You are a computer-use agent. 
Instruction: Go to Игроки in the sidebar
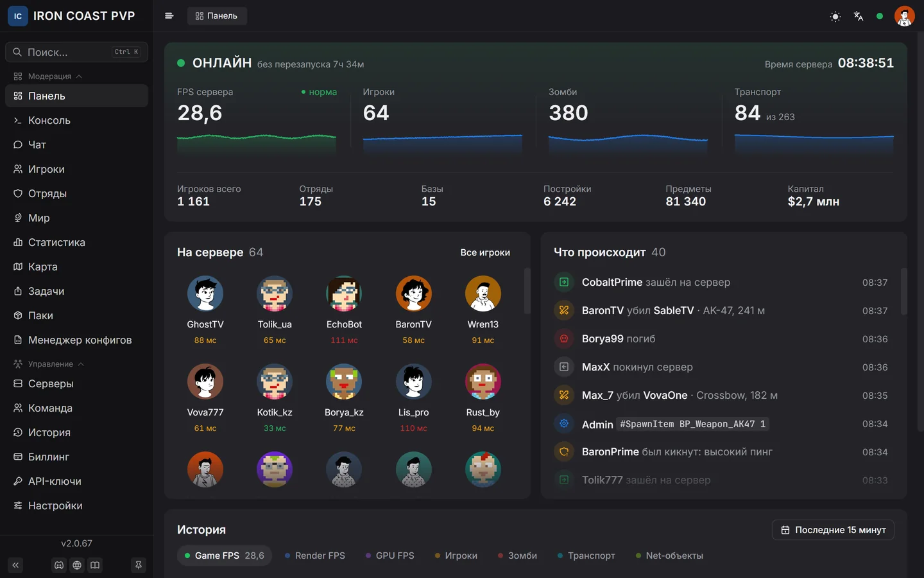[76, 169]
